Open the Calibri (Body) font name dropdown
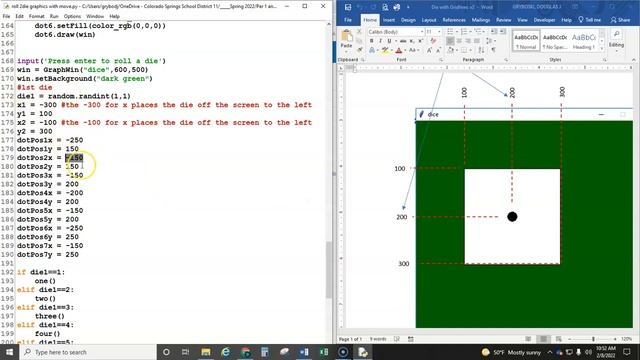The image size is (640, 360). click(x=422, y=32)
